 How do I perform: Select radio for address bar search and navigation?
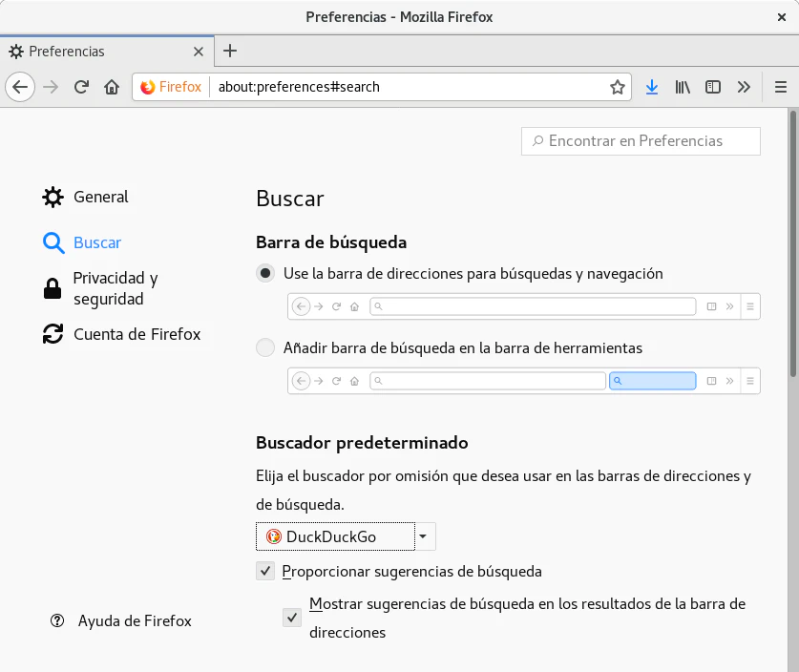[265, 273]
